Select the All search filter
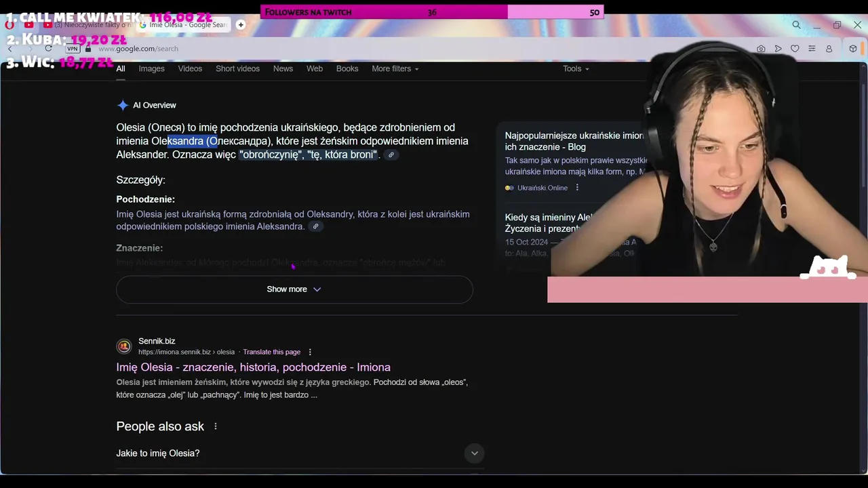The height and width of the screenshot is (488, 868). 121,68
